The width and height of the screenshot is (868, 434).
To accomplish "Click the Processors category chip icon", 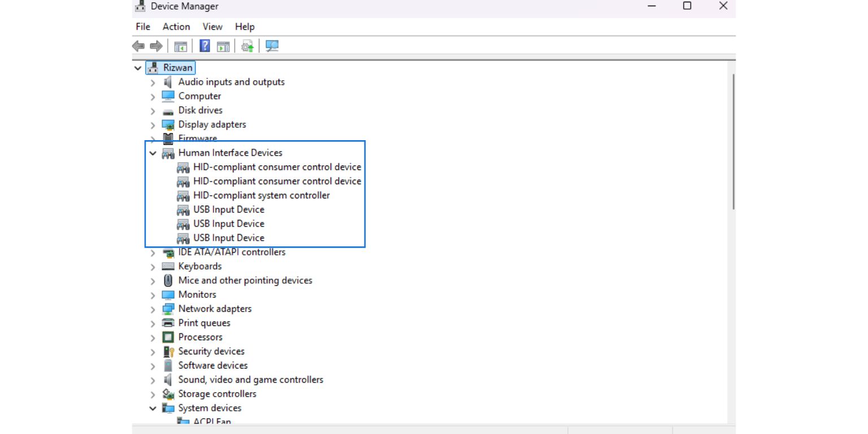I will pyautogui.click(x=168, y=337).
